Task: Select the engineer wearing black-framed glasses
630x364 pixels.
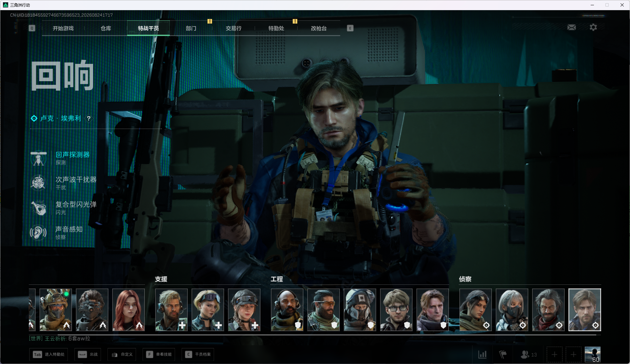Action: tap(396, 310)
